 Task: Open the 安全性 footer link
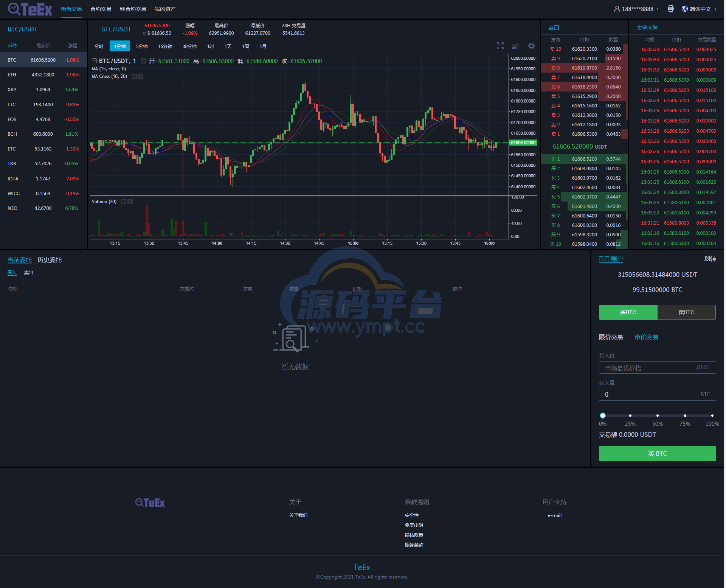coord(412,515)
